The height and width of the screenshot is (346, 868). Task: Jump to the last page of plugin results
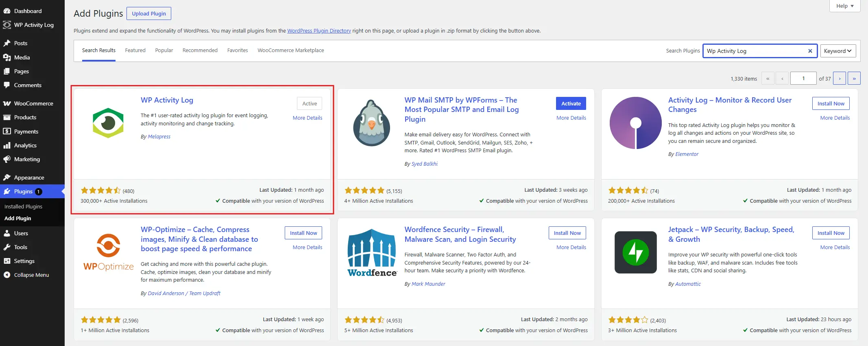[x=854, y=78]
